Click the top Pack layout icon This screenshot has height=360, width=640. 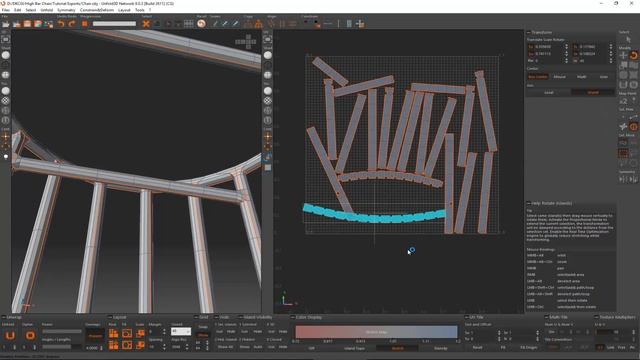click(113, 334)
